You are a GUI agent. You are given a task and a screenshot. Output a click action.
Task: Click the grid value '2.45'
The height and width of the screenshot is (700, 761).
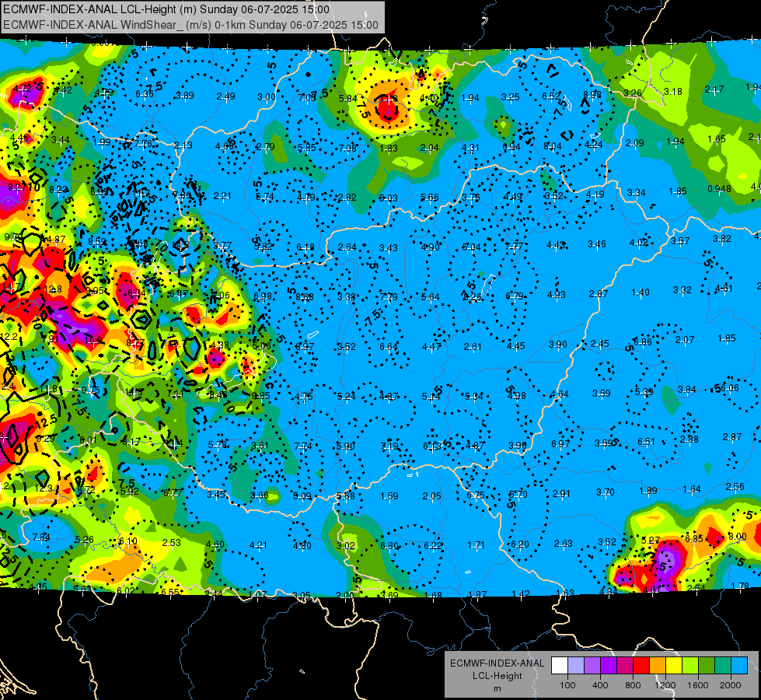(599, 344)
